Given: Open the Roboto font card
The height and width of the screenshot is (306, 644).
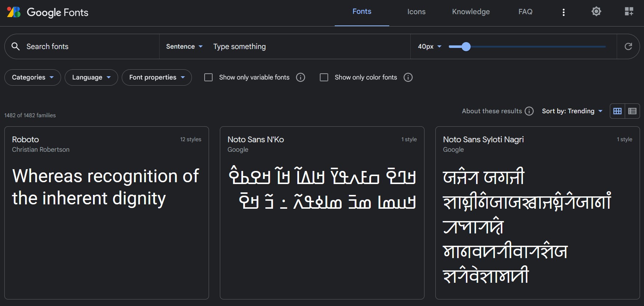Looking at the screenshot, I should tap(106, 213).
